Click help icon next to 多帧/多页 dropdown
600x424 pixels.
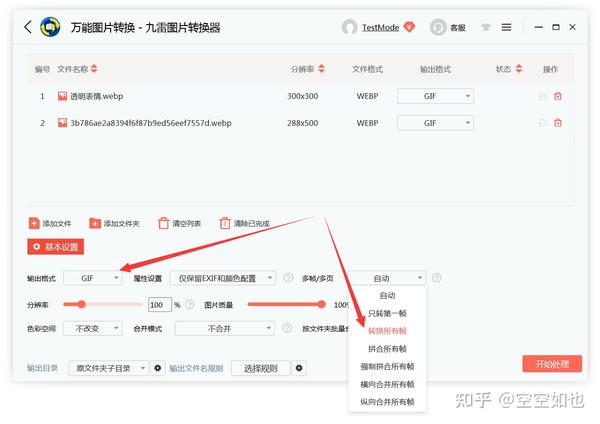436,278
